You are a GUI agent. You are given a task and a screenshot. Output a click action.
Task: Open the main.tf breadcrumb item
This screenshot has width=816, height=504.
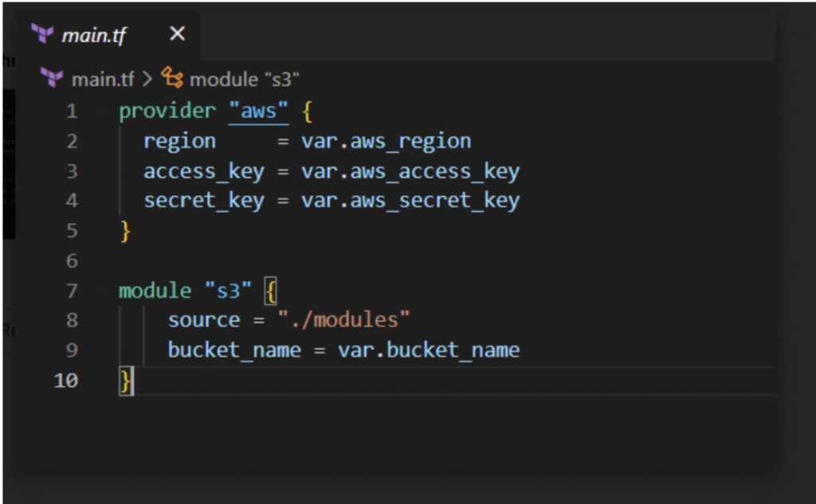[x=103, y=79]
